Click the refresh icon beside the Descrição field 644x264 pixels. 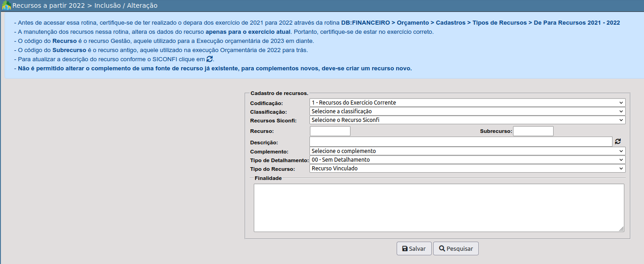coord(618,142)
